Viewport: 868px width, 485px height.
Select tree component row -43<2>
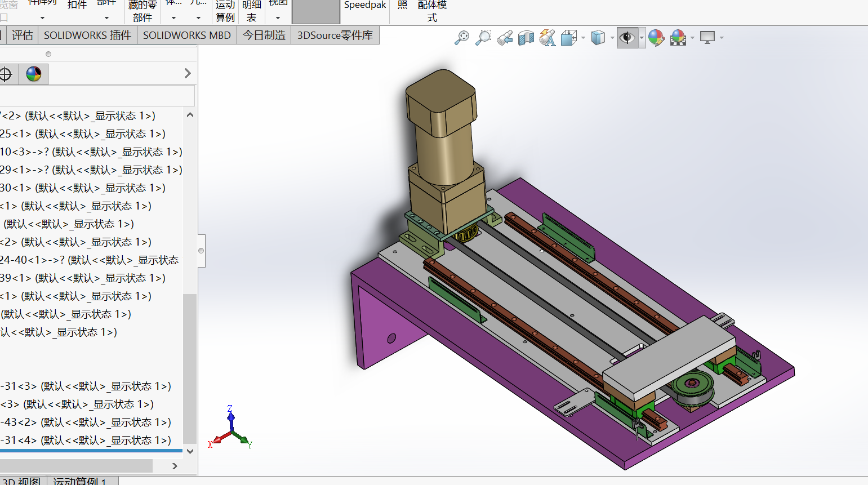click(86, 422)
